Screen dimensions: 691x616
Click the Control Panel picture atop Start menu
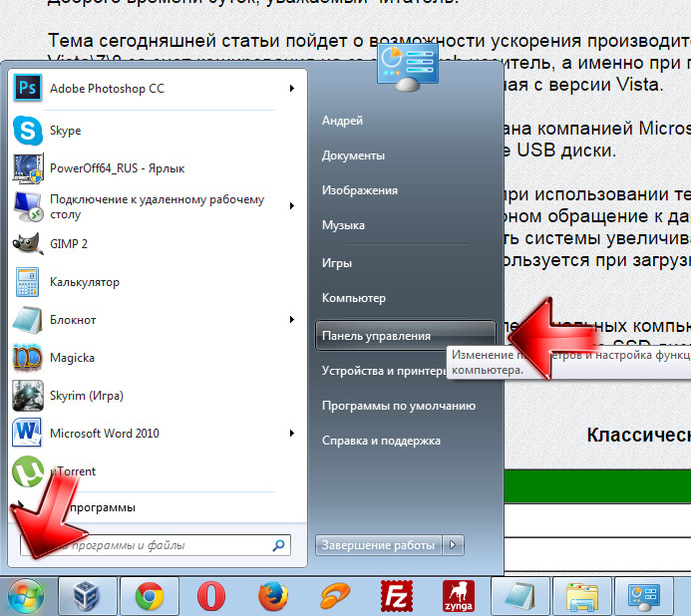[x=408, y=68]
